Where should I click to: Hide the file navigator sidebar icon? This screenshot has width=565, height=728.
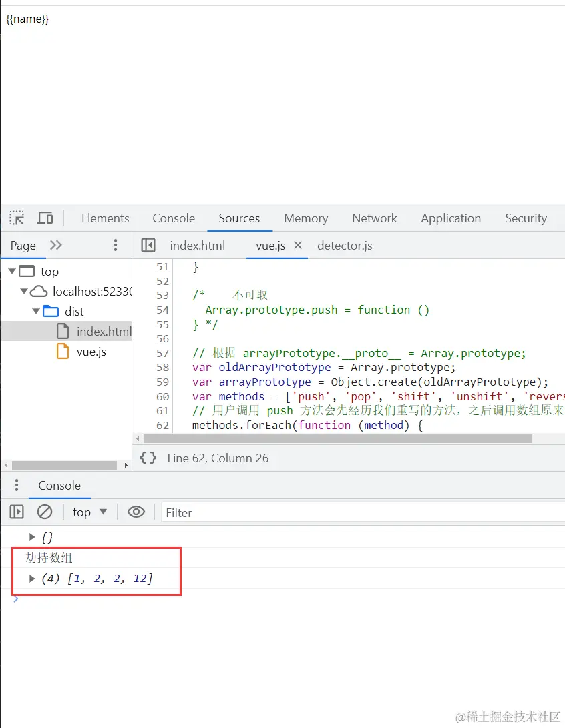[148, 245]
